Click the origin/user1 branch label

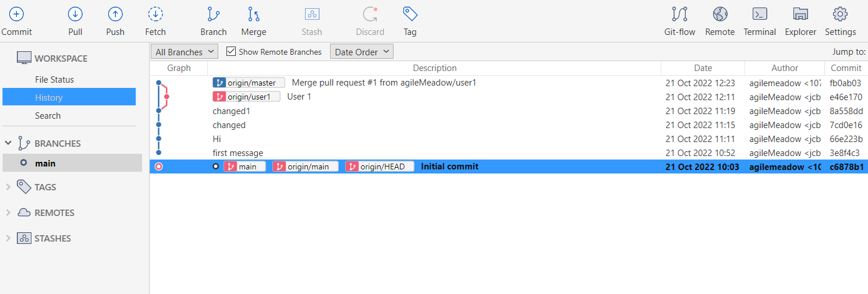coord(246,97)
